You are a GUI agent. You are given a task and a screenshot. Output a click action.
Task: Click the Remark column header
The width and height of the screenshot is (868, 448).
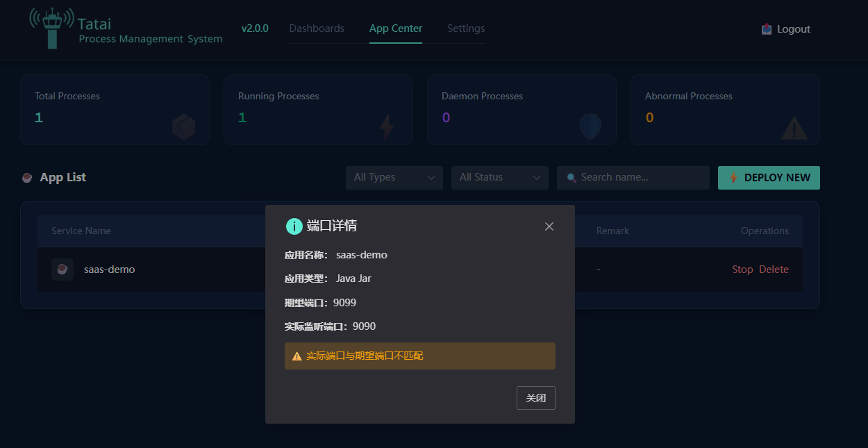[612, 231]
